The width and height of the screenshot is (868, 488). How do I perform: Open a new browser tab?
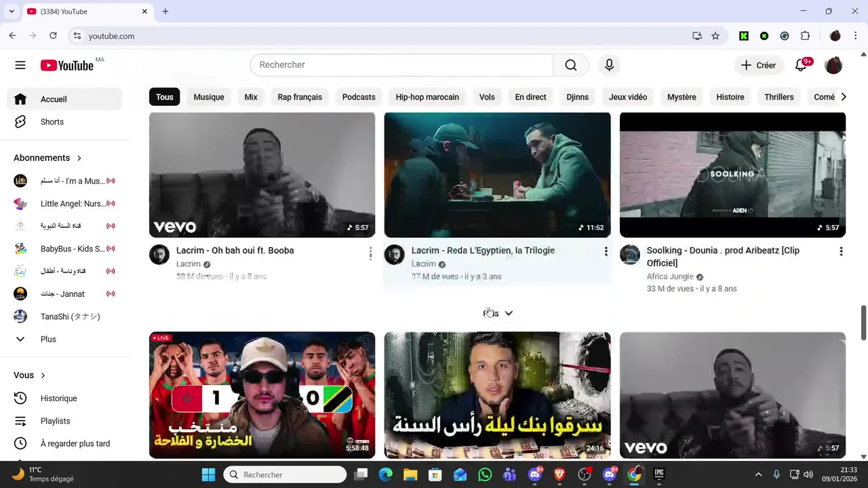pyautogui.click(x=165, y=12)
